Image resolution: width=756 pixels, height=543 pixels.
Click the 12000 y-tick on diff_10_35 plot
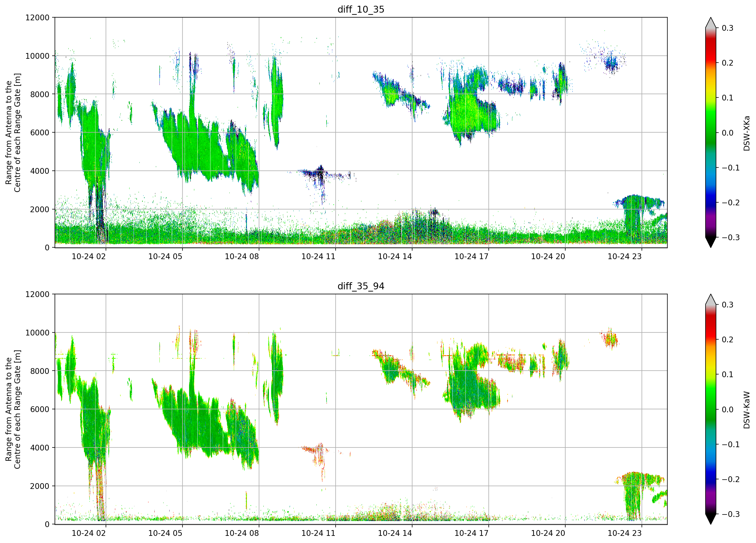click(37, 17)
